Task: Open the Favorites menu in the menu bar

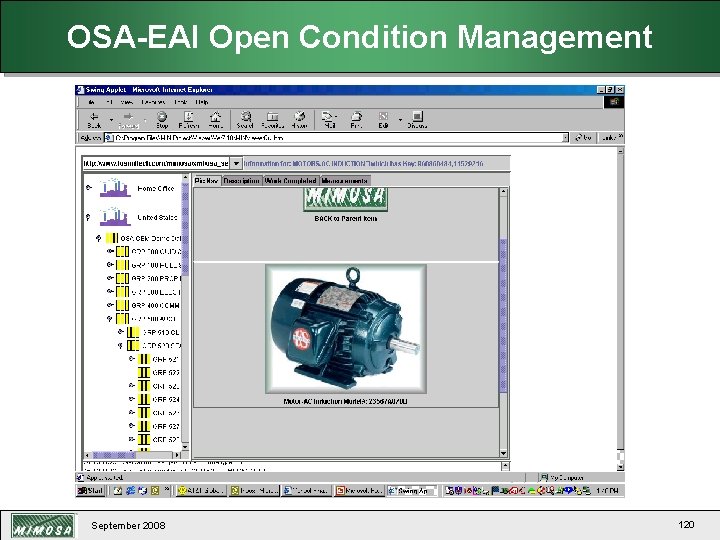Action: [153, 102]
